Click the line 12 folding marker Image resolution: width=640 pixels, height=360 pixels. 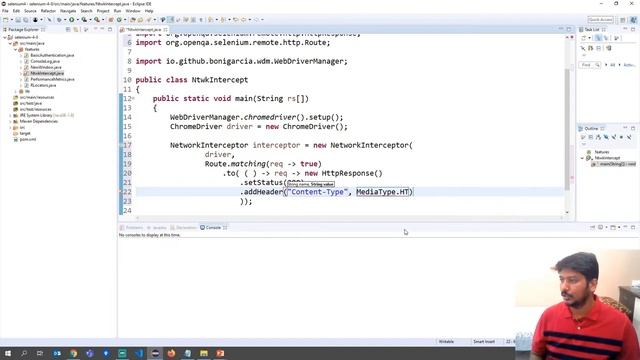133,98
